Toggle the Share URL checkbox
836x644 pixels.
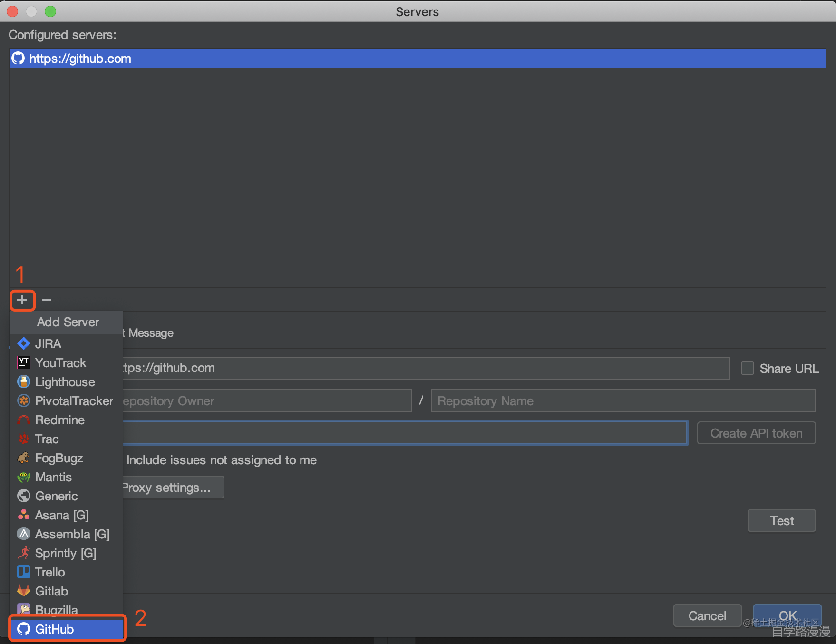pyautogui.click(x=747, y=368)
